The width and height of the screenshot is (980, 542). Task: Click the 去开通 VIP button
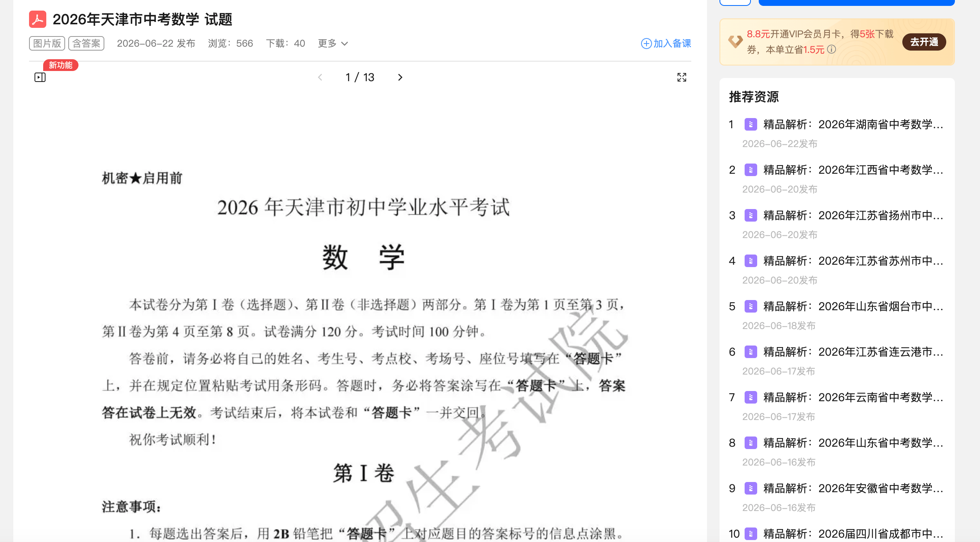point(924,42)
